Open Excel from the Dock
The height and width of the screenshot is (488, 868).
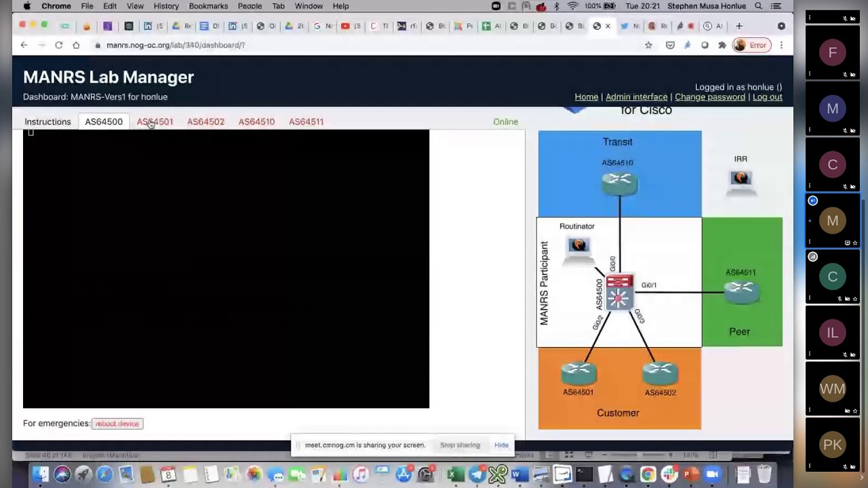coord(456,474)
